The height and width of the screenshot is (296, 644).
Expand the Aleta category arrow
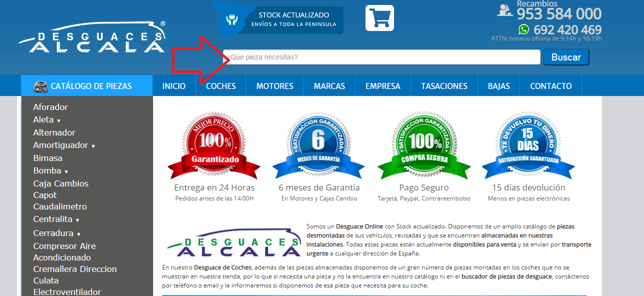[59, 121]
